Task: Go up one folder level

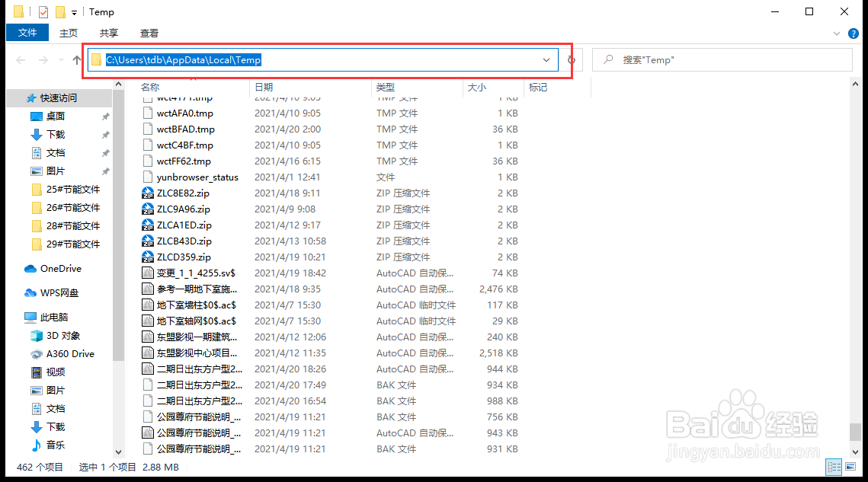Action: tap(76, 59)
